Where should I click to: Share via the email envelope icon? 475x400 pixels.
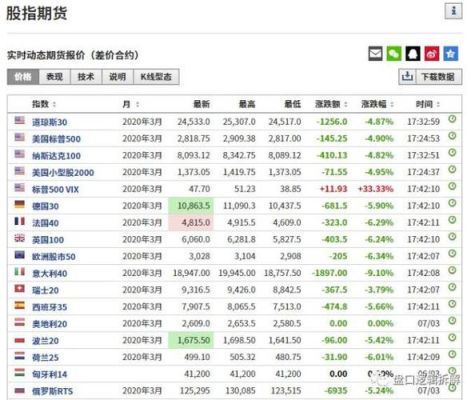pos(375,54)
